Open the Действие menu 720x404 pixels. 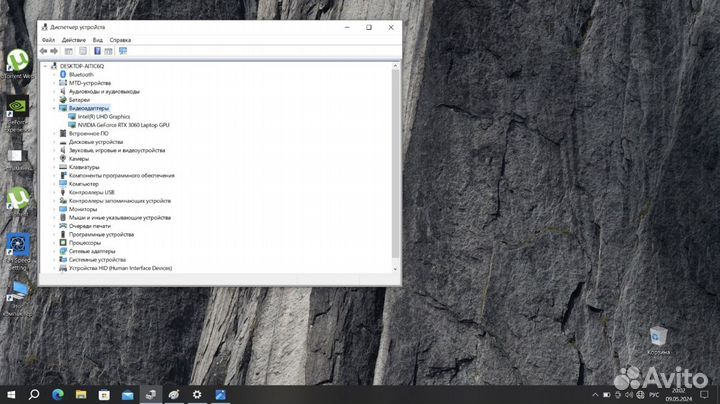pyautogui.click(x=73, y=40)
